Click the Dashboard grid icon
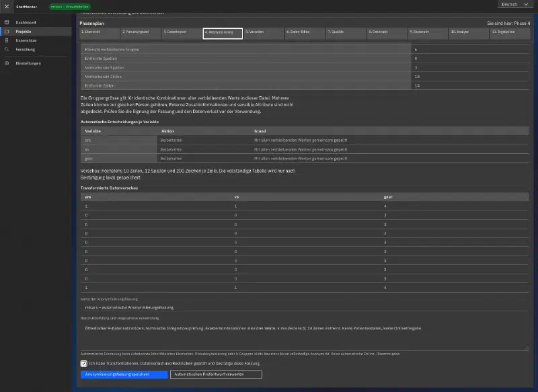 [7, 22]
